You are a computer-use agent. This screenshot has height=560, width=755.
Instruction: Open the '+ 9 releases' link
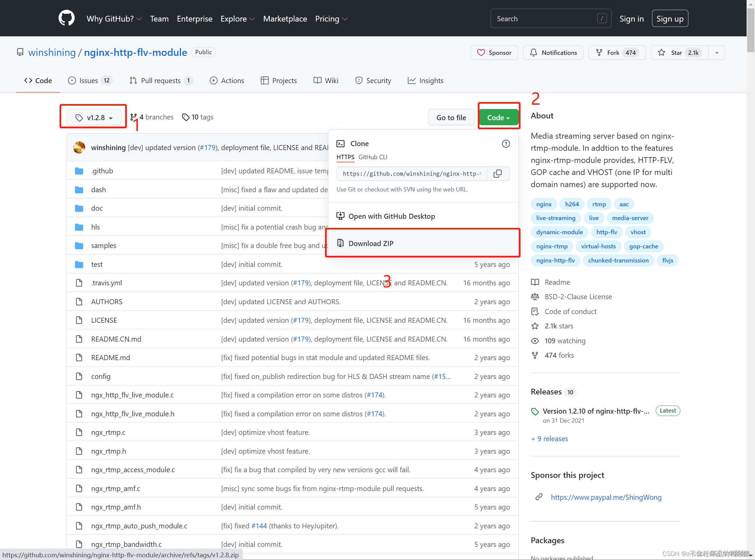click(x=549, y=439)
